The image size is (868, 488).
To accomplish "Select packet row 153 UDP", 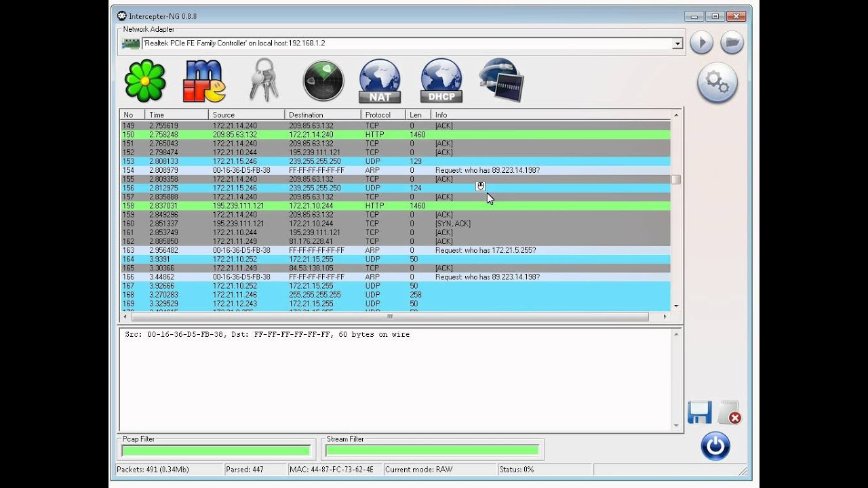I will [x=395, y=161].
